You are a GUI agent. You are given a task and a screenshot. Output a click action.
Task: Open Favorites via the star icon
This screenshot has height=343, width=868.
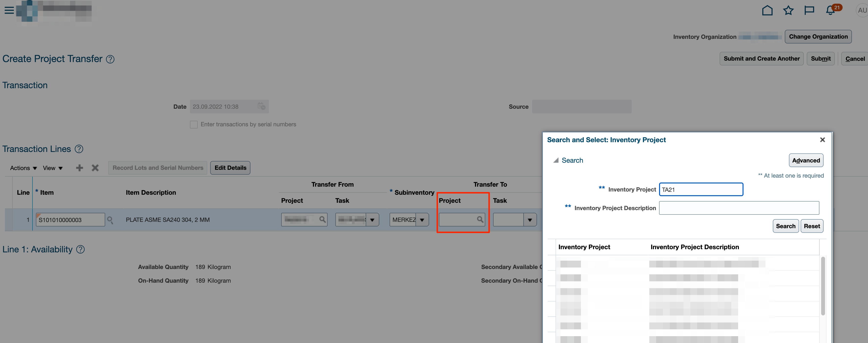pyautogui.click(x=788, y=10)
